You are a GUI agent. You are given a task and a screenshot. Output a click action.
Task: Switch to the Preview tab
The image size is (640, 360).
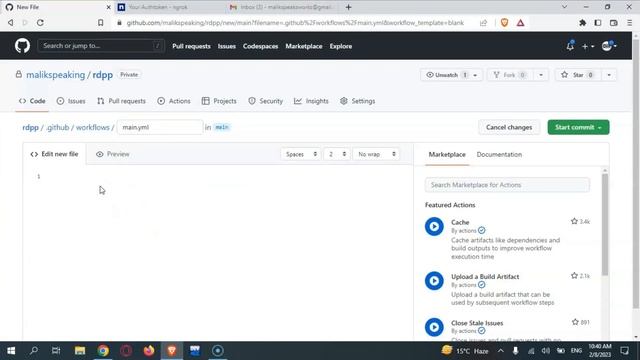pyautogui.click(x=113, y=154)
